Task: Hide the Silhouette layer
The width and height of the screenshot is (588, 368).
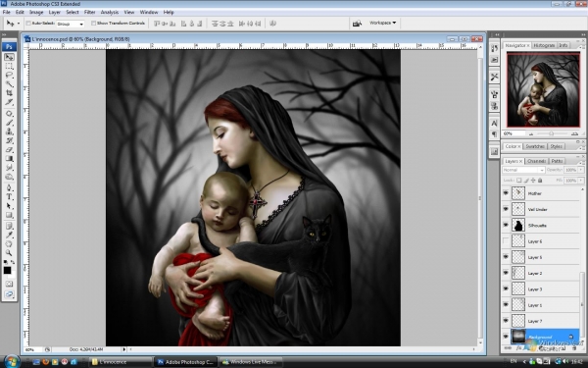Action: coord(506,225)
